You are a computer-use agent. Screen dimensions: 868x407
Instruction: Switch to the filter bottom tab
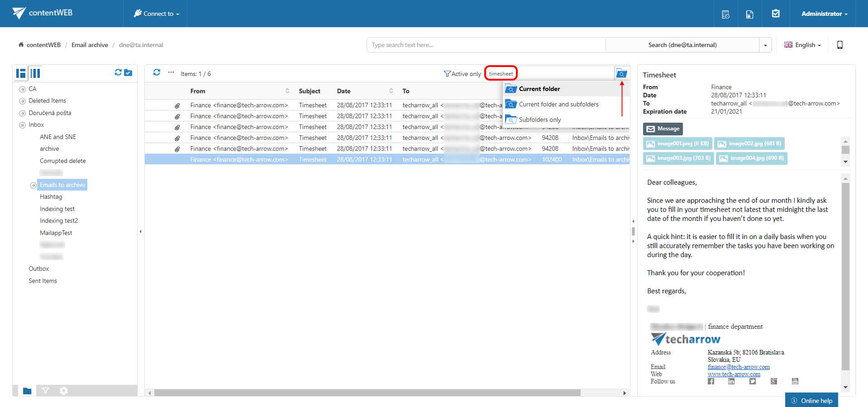45,391
